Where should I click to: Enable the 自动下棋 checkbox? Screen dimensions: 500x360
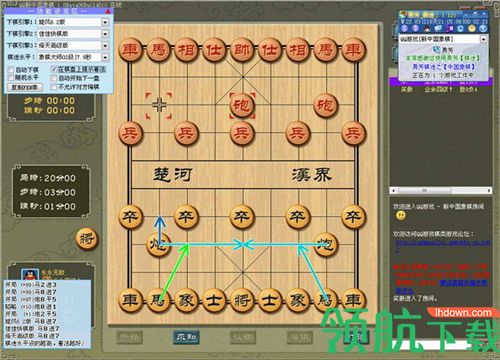pos(11,70)
